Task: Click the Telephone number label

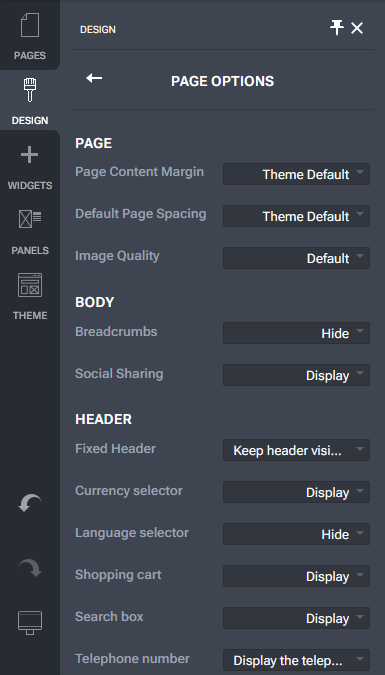Action: click(x=132, y=659)
